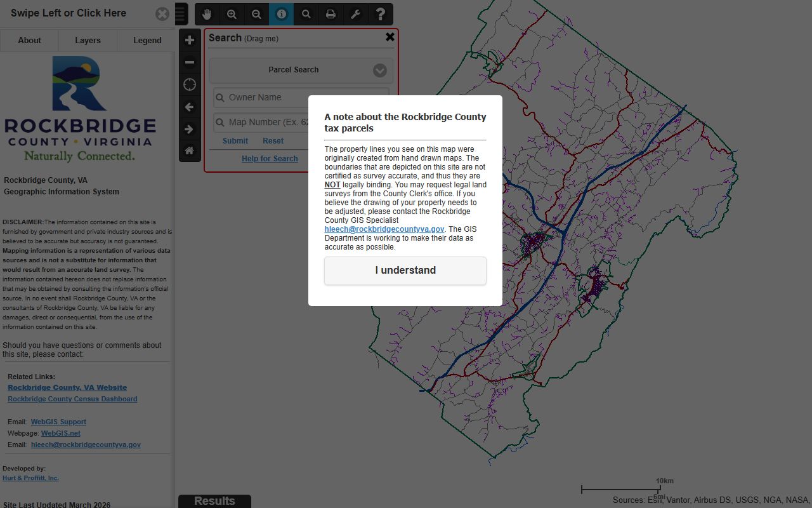This screenshot has width=812, height=508.
Task: Select the Pan hand tool
Action: point(207,14)
